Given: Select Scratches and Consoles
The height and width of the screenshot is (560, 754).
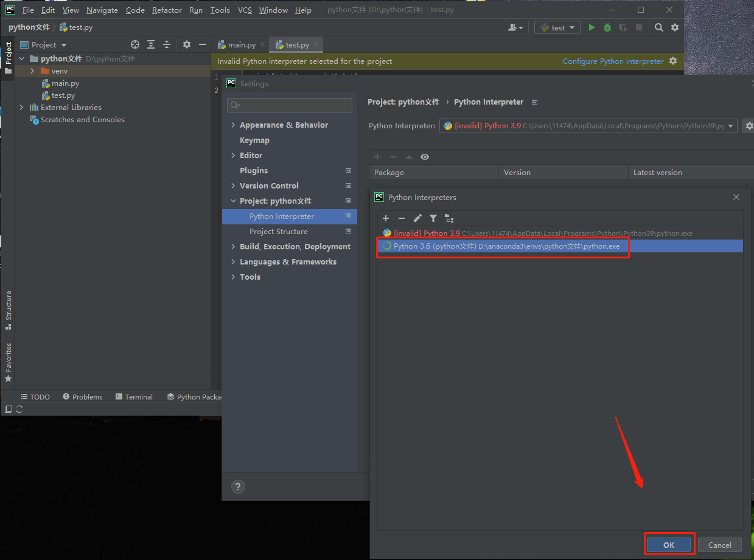Looking at the screenshot, I should 83,120.
